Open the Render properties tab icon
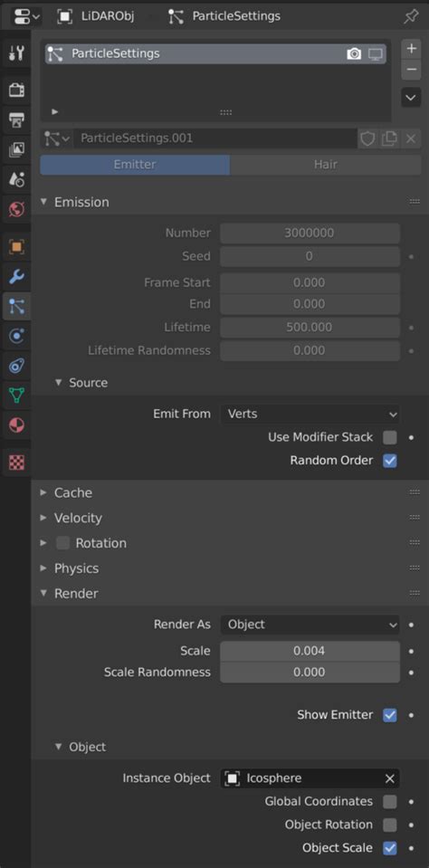This screenshot has height=868, width=429. tap(16, 89)
